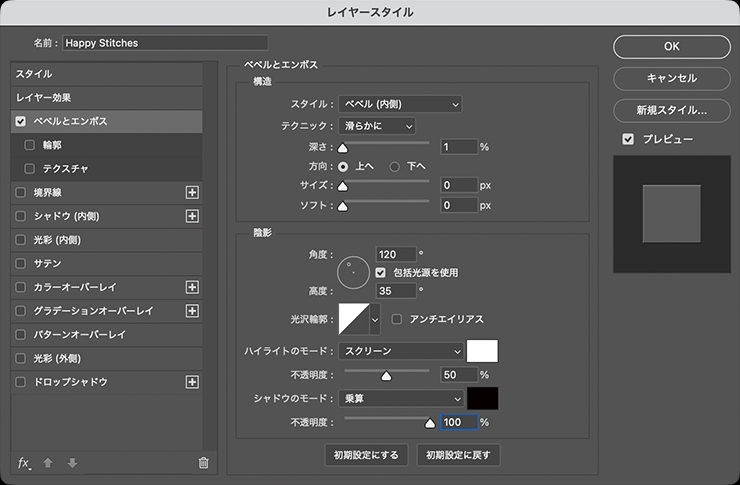Screen dimensions: 740x485
Task: Add another ドロップシャドウ with plus icon
Action: (193, 382)
